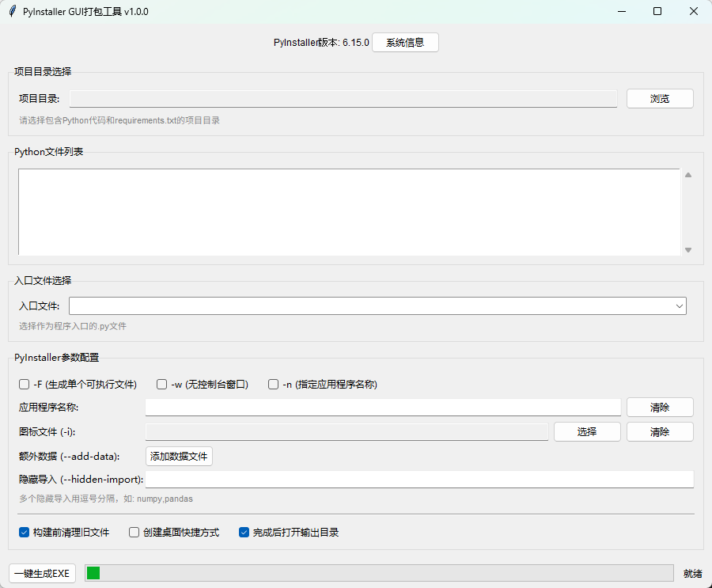
Task: Maximize the PyInstaller GUI window
Action: click(657, 11)
